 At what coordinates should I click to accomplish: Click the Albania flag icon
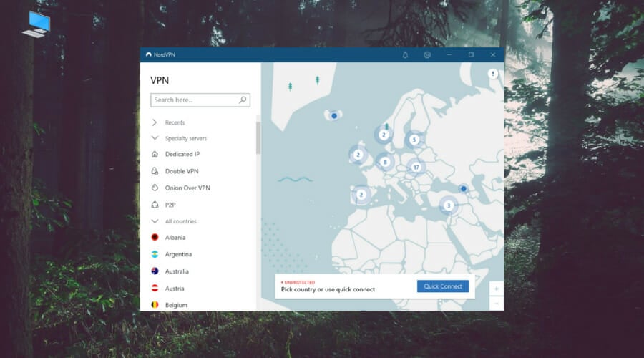click(155, 238)
